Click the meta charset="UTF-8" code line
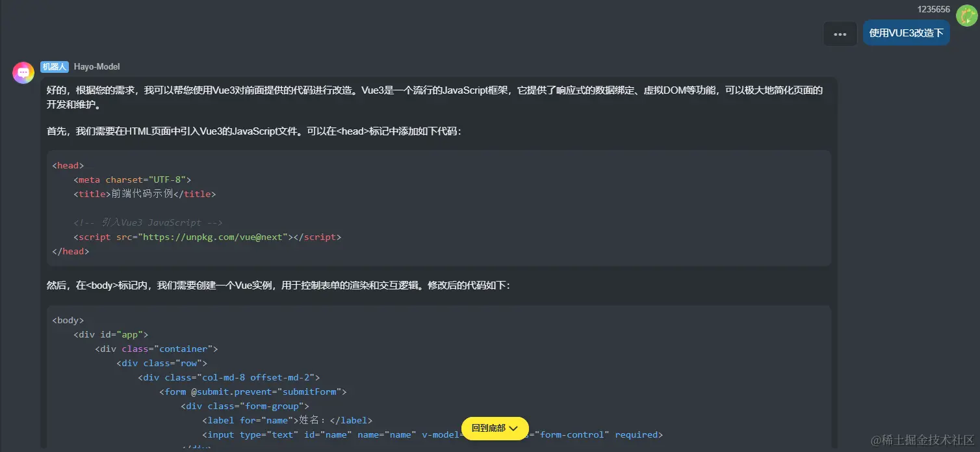 (x=133, y=179)
